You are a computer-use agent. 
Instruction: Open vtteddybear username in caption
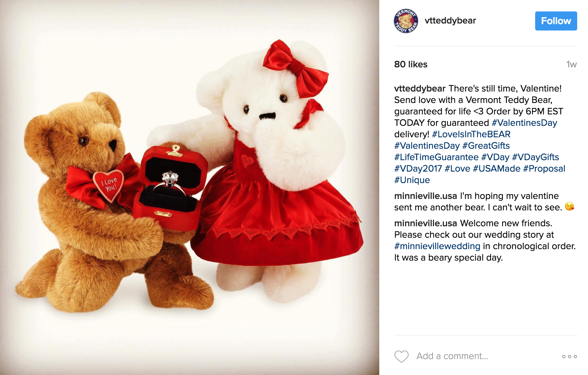pos(420,88)
